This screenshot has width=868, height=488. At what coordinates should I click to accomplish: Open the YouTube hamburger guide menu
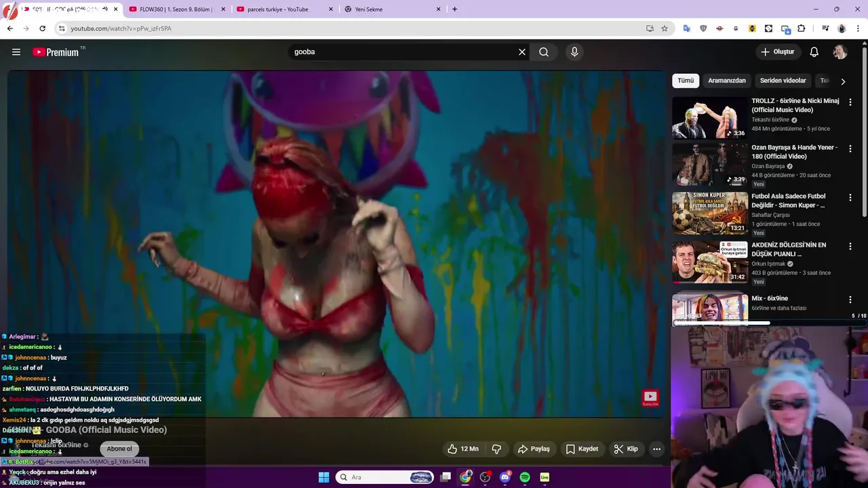(16, 52)
